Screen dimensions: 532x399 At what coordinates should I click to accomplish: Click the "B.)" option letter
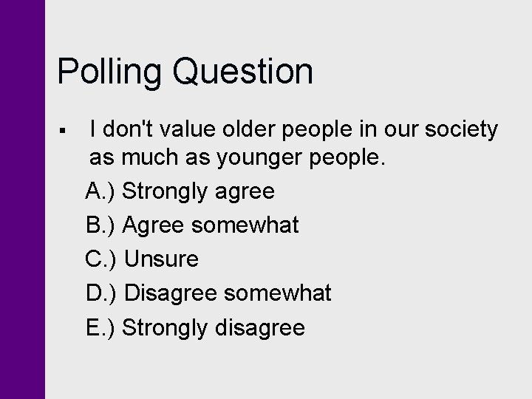tap(100, 225)
